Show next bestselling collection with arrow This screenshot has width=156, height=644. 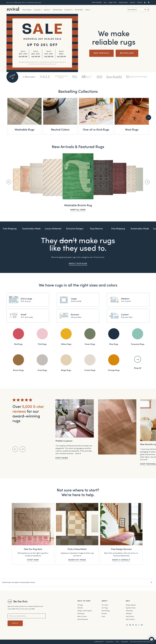(x=148, y=117)
